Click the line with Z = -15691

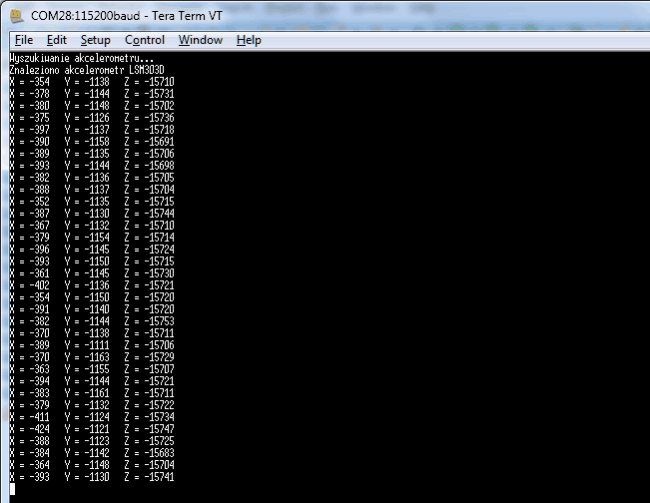point(92,142)
